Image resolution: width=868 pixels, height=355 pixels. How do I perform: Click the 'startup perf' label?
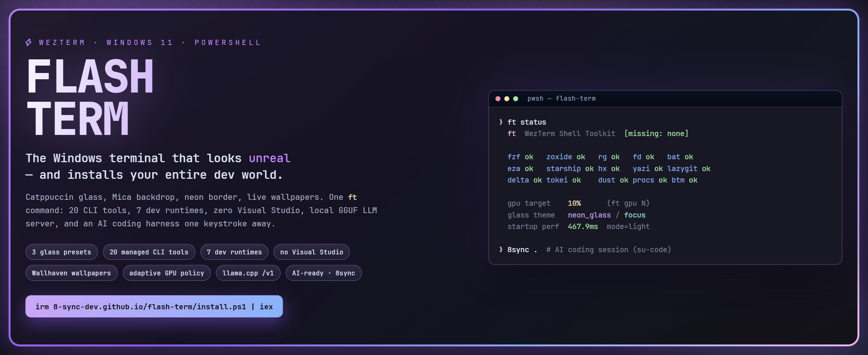pyautogui.click(x=533, y=226)
